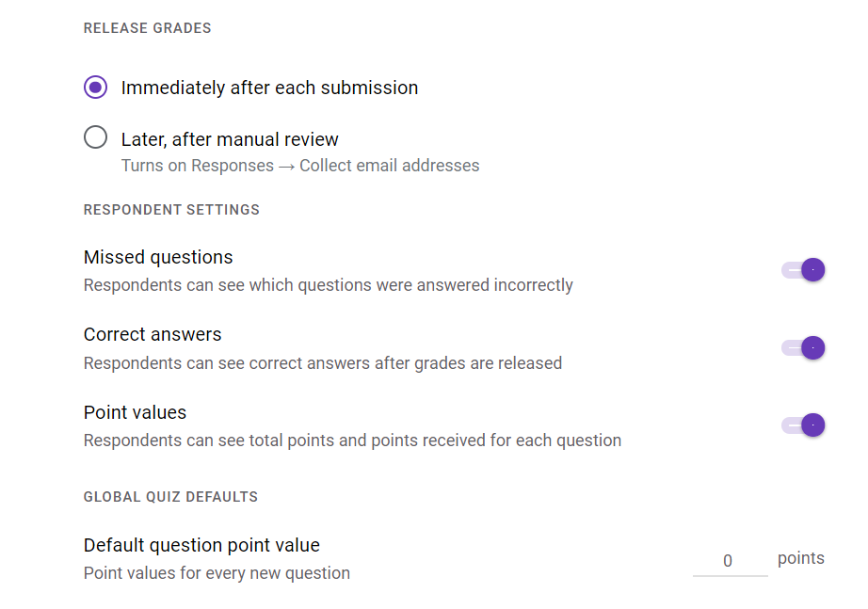868x609 pixels.
Task: Click the 'Correct answers' setting title
Action: pyautogui.click(x=153, y=334)
